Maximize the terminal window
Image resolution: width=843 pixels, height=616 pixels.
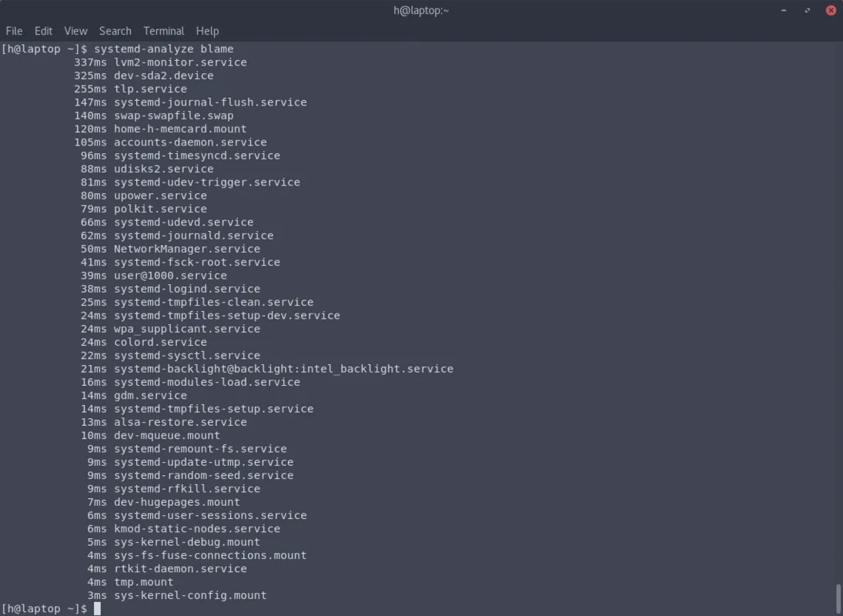click(807, 10)
